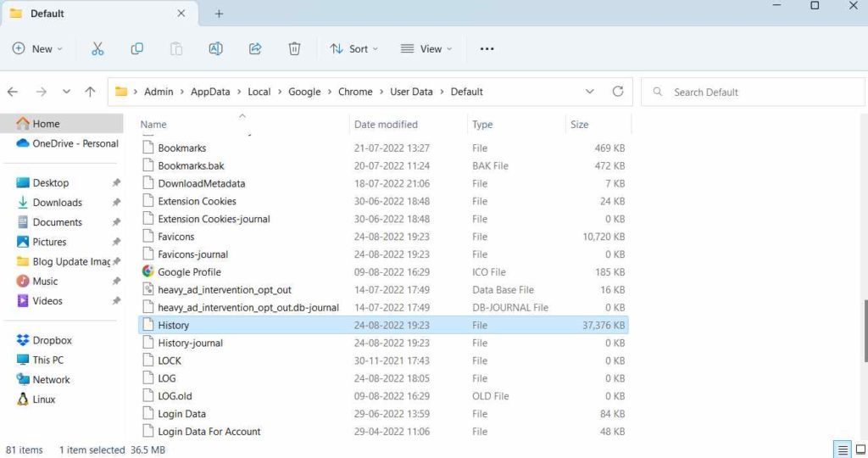The height and width of the screenshot is (458, 868).
Task: Switch to Details view in status bar
Action: 842,450
